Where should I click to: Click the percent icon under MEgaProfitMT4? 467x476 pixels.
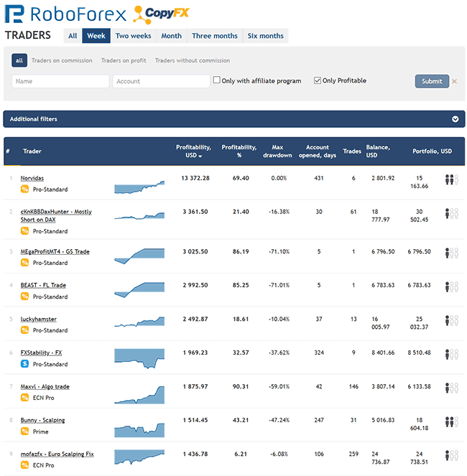pos(24,263)
